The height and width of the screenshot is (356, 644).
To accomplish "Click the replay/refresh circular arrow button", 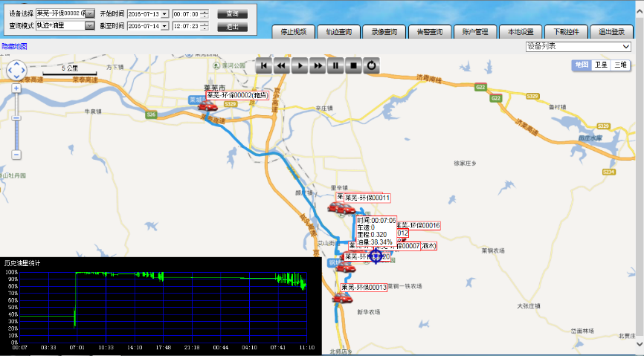I will pyautogui.click(x=373, y=65).
